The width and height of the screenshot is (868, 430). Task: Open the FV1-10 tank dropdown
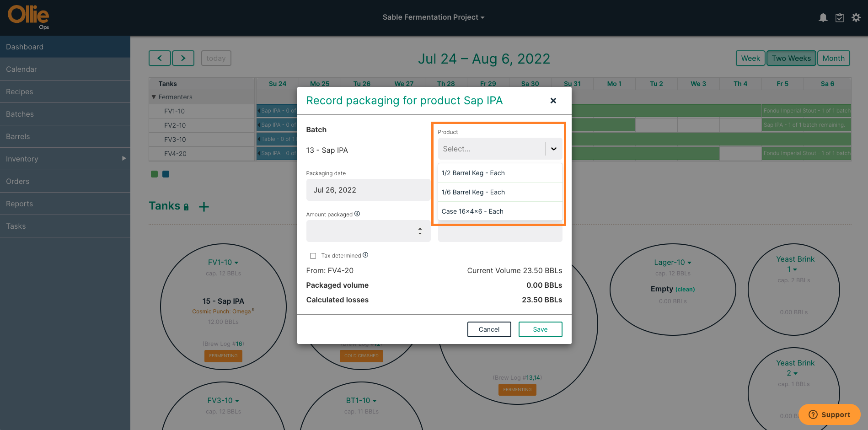click(223, 263)
